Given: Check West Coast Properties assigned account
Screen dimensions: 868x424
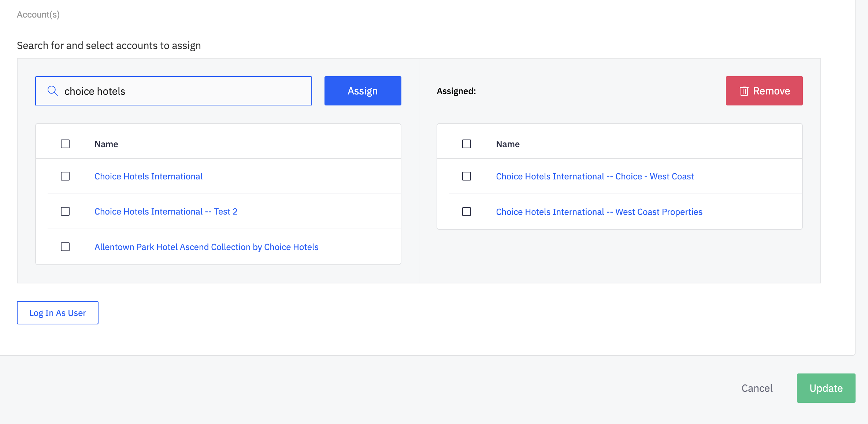Looking at the screenshot, I should [467, 212].
